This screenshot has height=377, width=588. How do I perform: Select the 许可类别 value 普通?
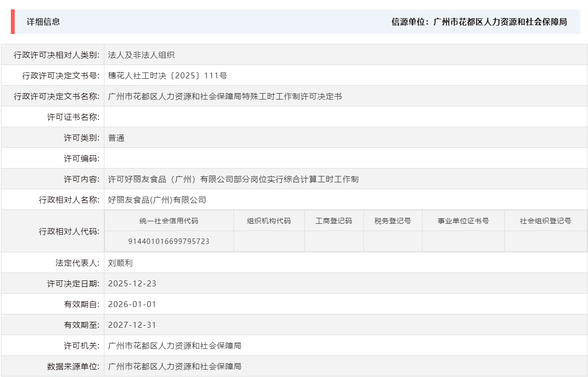tap(117, 137)
